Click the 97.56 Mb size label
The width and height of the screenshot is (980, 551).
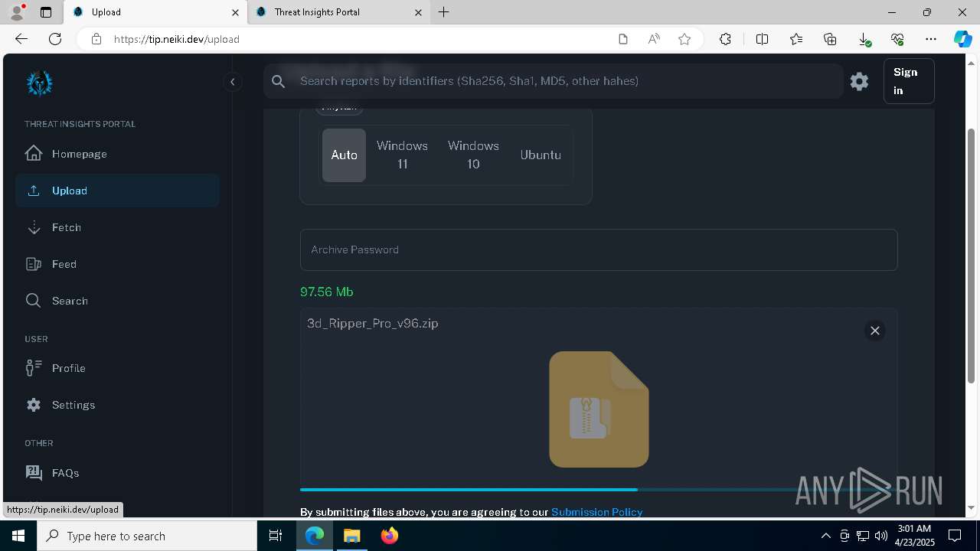pos(327,292)
